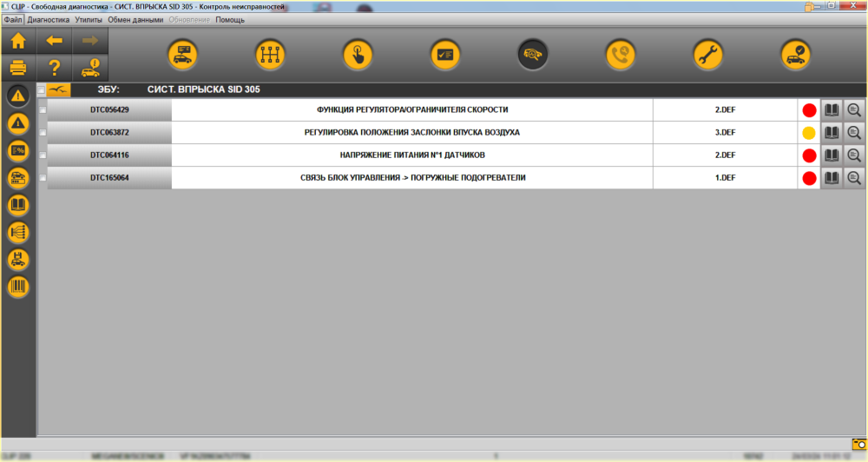Open help question mark icon
This screenshot has height=462, width=868.
54,68
